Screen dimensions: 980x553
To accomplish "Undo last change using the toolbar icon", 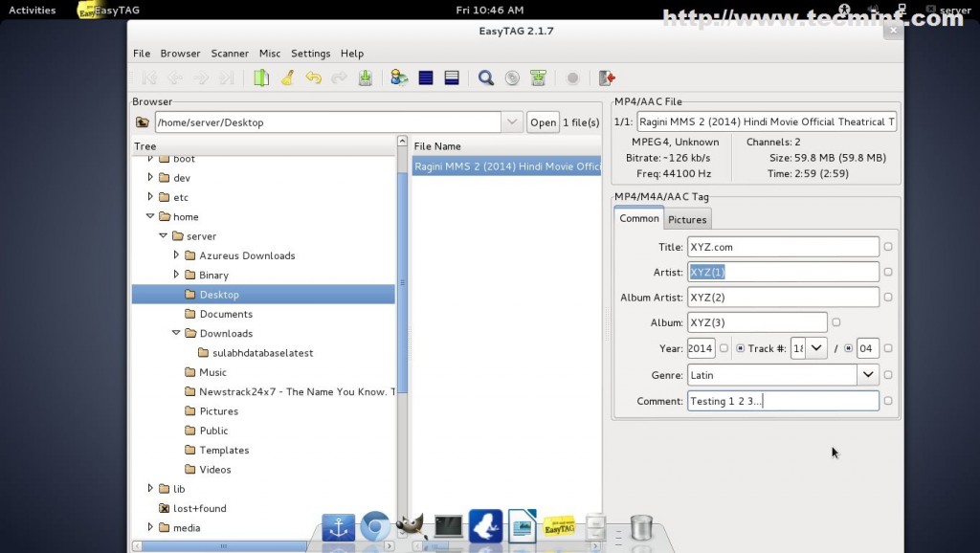I will 314,77.
